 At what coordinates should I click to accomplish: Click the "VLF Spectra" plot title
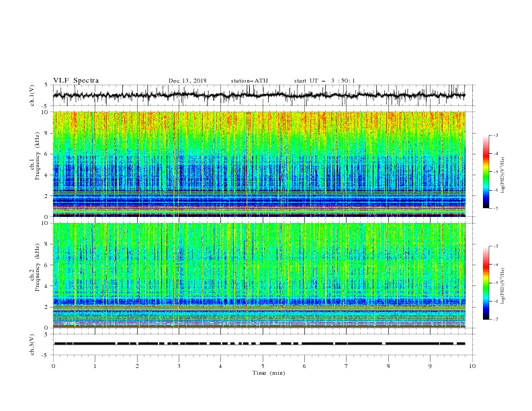click(x=76, y=81)
